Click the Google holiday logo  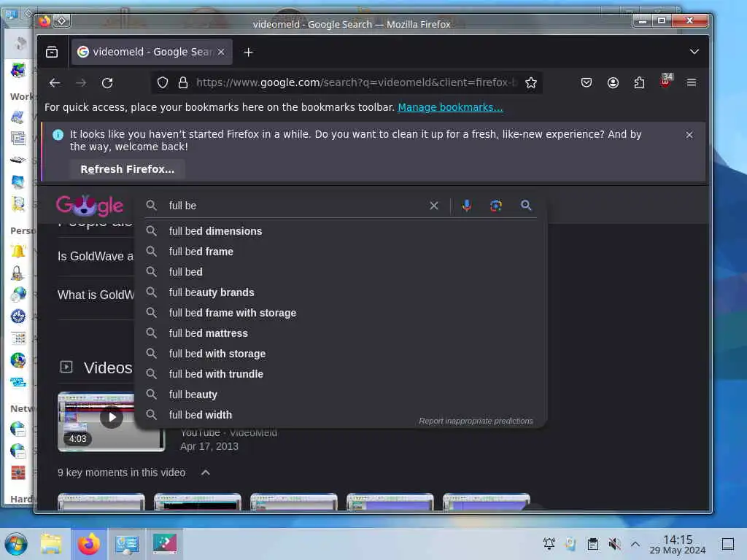pos(90,205)
